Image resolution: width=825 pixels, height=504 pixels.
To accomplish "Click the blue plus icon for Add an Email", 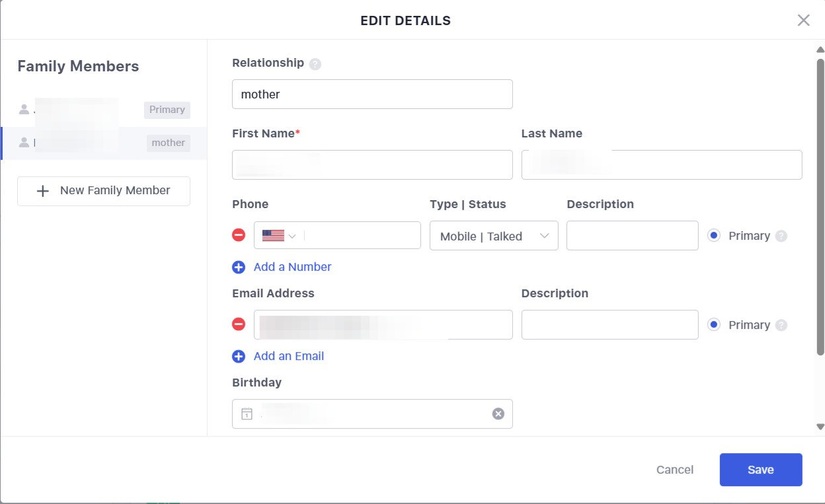I will point(239,356).
